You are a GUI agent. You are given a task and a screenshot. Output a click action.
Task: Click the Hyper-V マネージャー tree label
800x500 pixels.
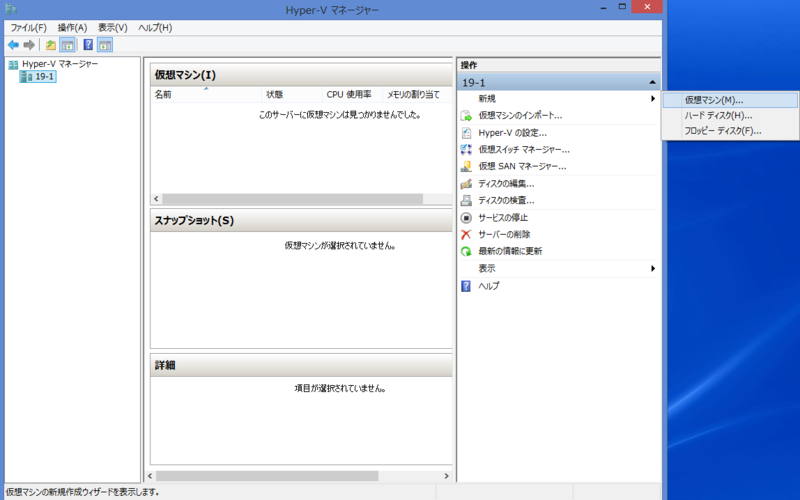[x=60, y=64]
